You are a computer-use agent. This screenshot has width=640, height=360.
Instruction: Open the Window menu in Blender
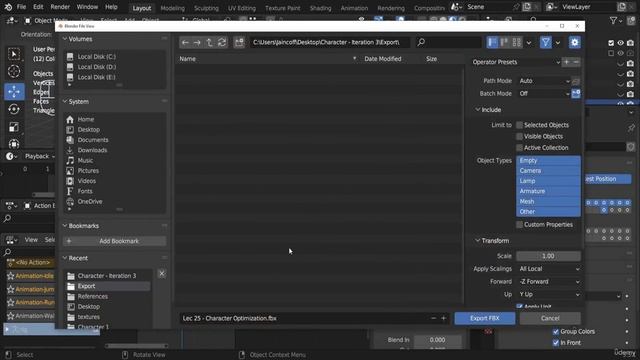click(87, 7)
